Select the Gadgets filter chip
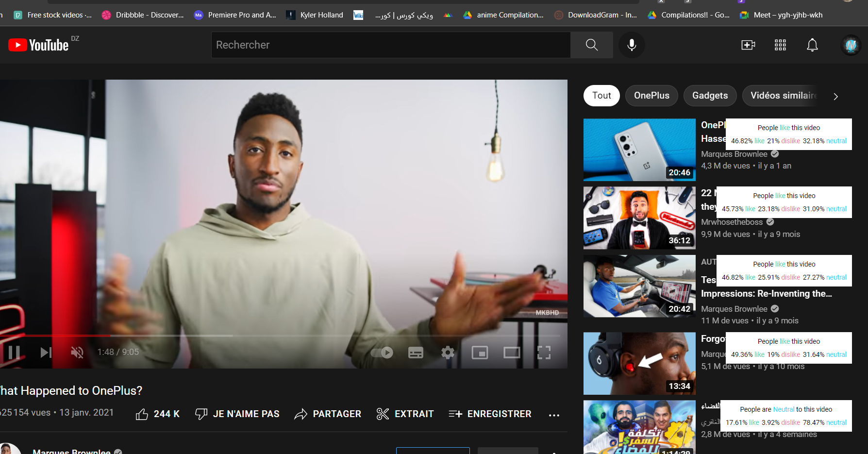Screen dimensions: 868x454 [x=710, y=96]
